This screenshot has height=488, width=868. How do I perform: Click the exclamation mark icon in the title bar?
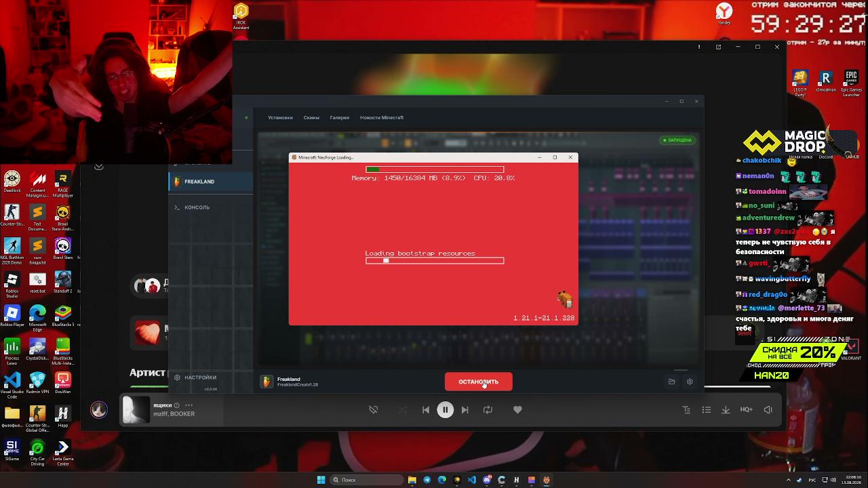[699, 47]
